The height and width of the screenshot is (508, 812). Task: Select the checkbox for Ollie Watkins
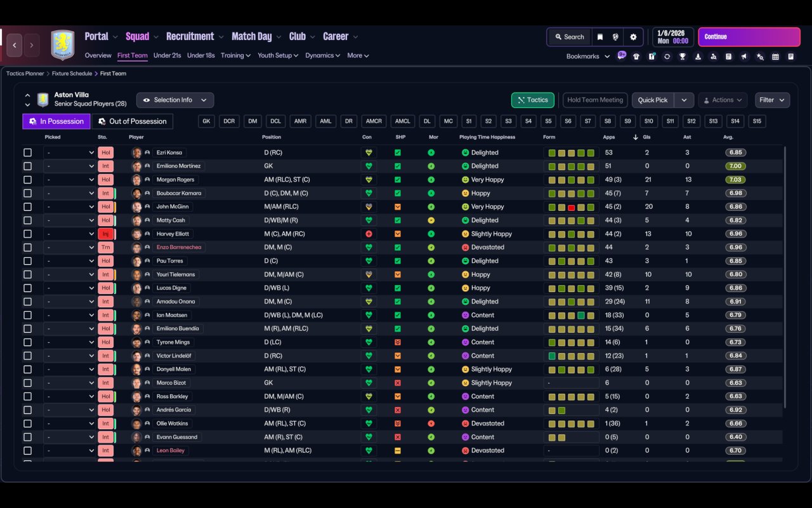point(27,424)
